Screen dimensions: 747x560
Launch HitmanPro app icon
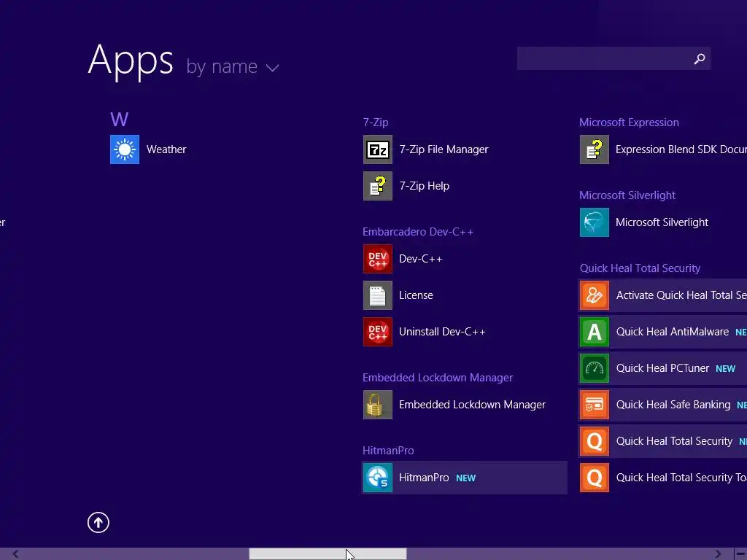pos(377,478)
